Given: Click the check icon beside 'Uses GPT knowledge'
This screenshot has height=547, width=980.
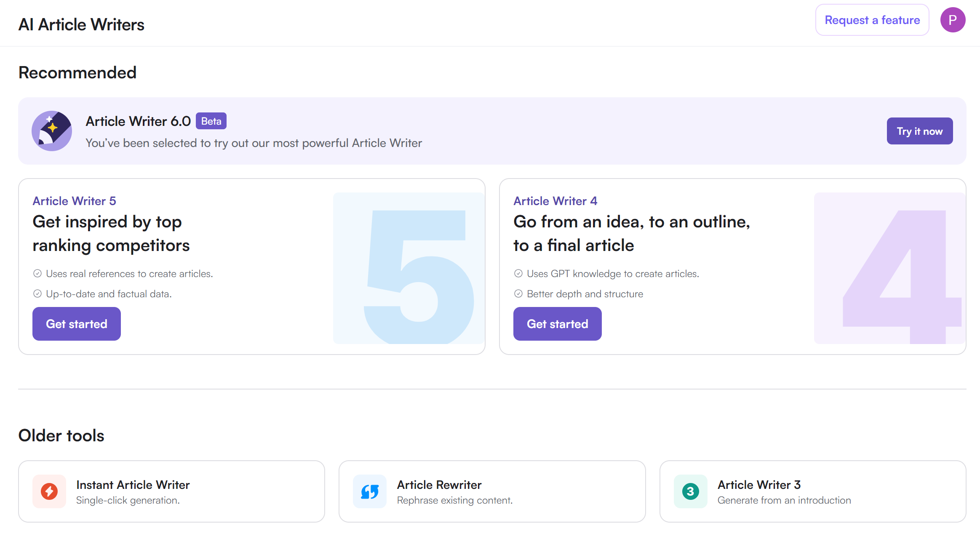Looking at the screenshot, I should [x=518, y=273].
